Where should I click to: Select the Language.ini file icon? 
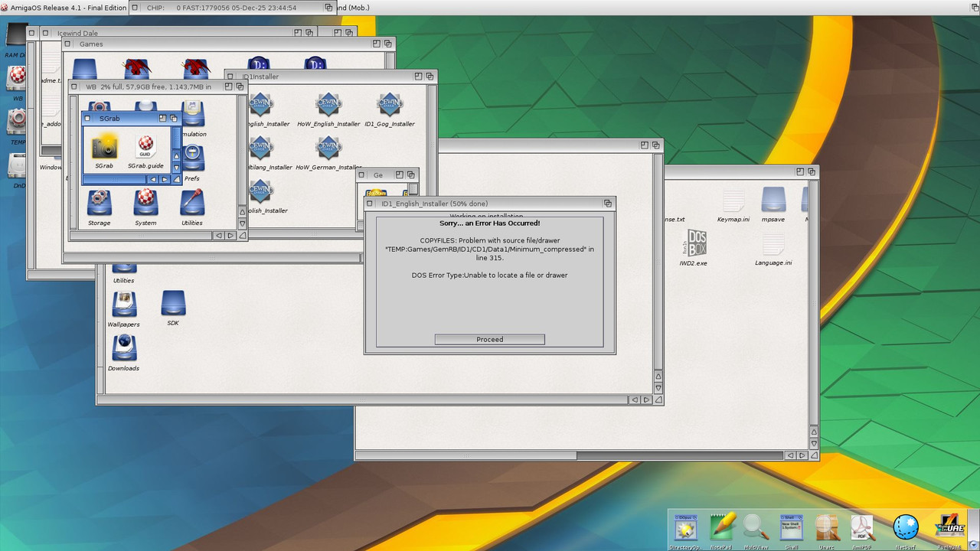(x=773, y=245)
